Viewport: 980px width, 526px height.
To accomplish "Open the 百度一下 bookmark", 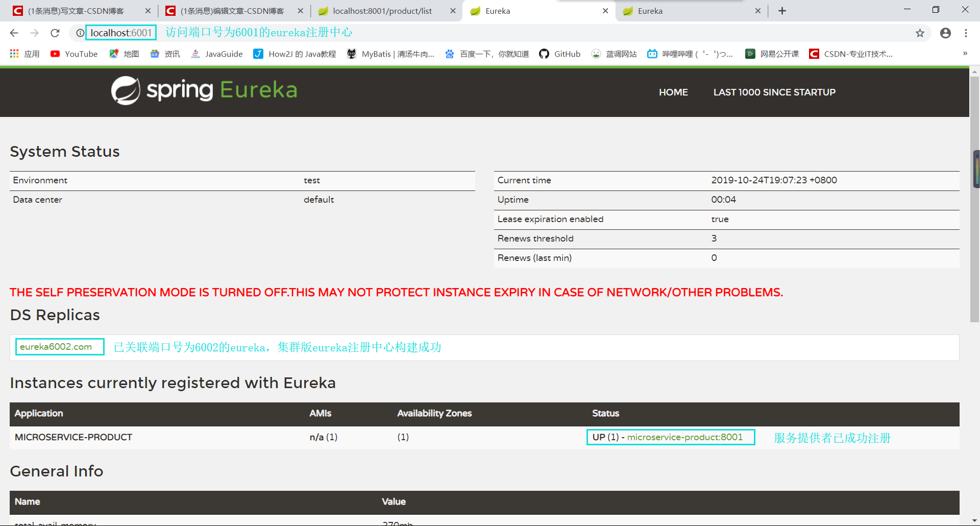I will point(487,54).
